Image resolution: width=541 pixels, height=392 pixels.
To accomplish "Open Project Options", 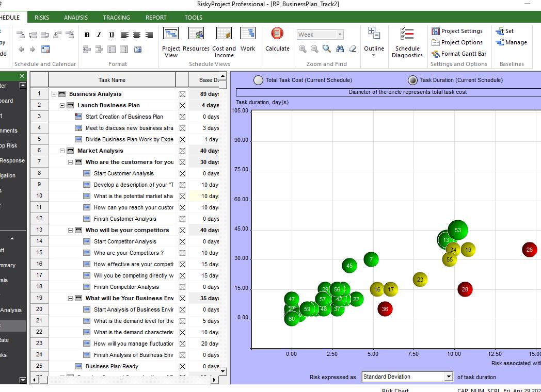I will pyautogui.click(x=457, y=42).
